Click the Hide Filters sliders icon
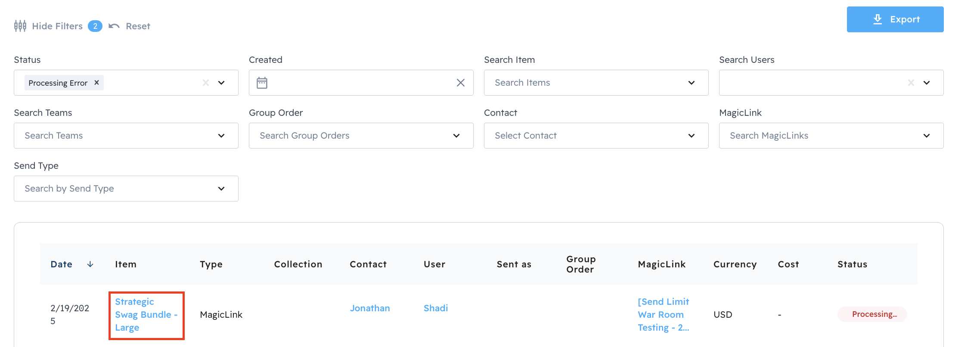This screenshot has width=980, height=347. 20,26
